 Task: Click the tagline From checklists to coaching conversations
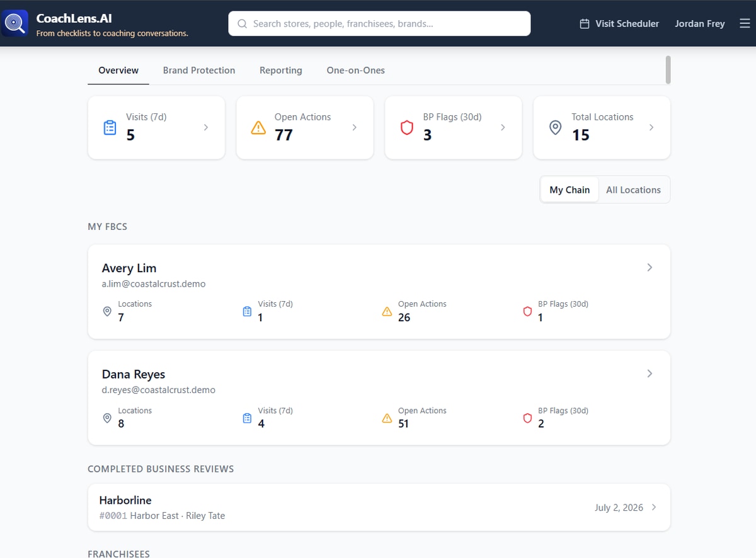(x=112, y=33)
